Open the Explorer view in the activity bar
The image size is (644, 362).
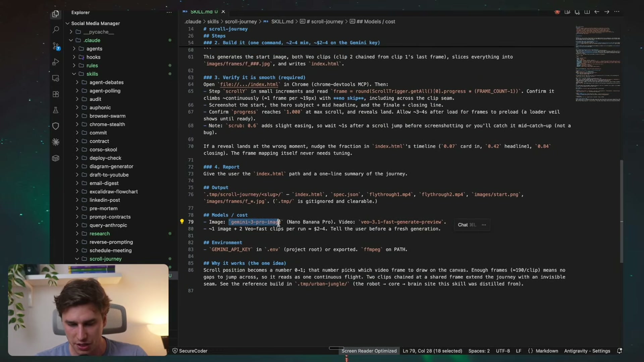[56, 14]
